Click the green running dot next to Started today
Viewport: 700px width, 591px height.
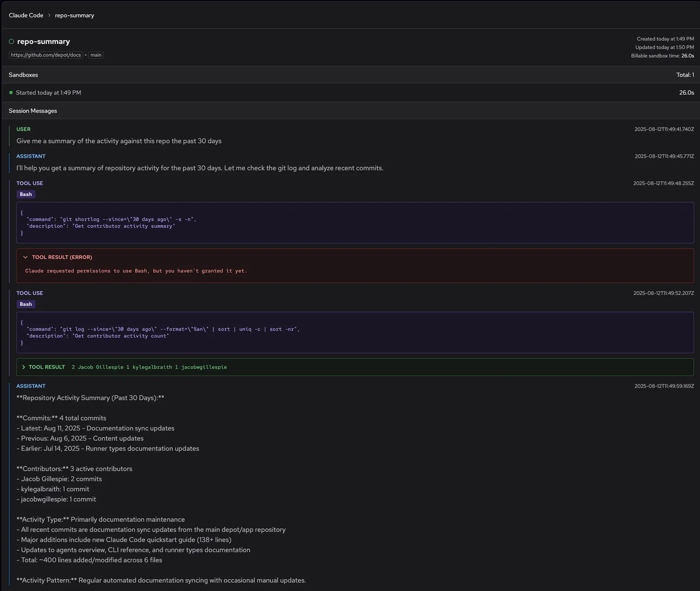pos(11,93)
